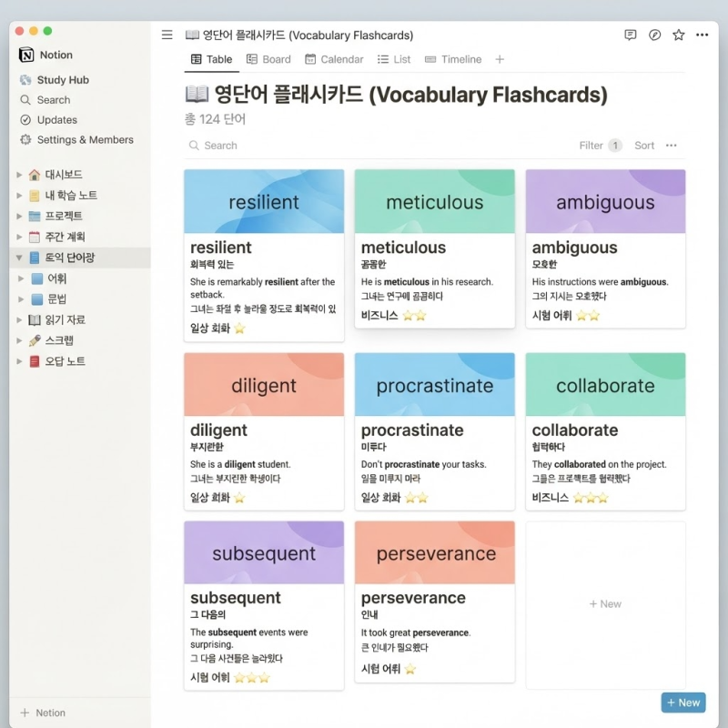Expand the 어휘 subpage arrow
728x728 pixels.
pyautogui.click(x=21, y=278)
